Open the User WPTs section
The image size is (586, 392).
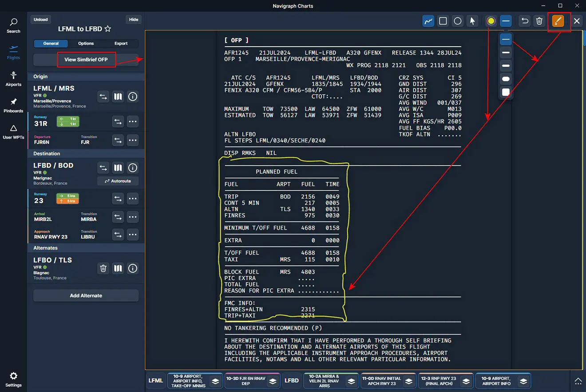point(13,132)
